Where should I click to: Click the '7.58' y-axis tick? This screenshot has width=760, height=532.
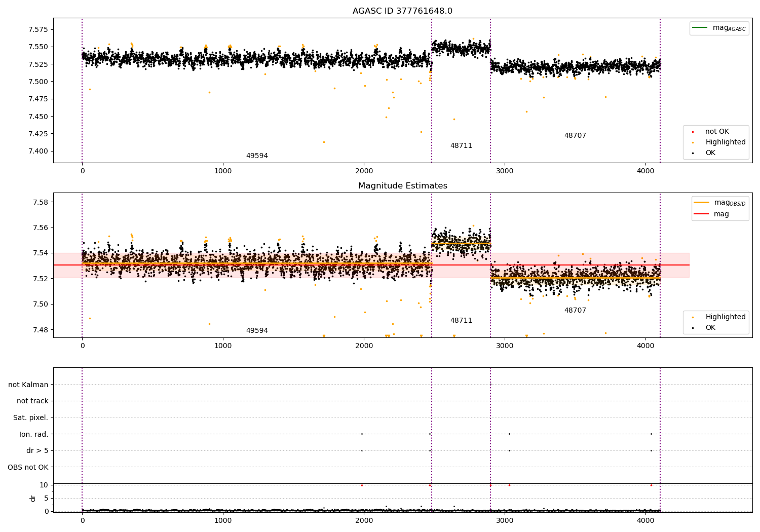tap(41, 202)
